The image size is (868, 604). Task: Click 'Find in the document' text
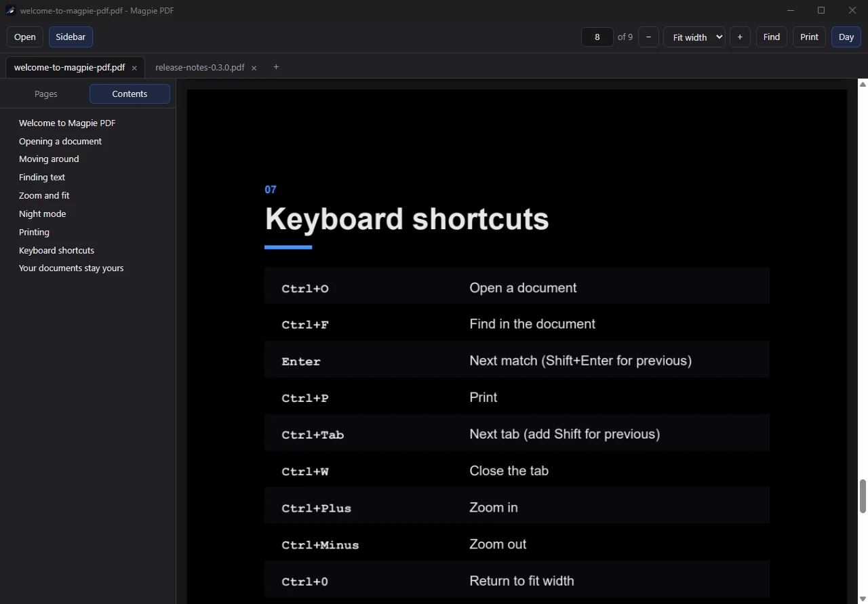(532, 324)
